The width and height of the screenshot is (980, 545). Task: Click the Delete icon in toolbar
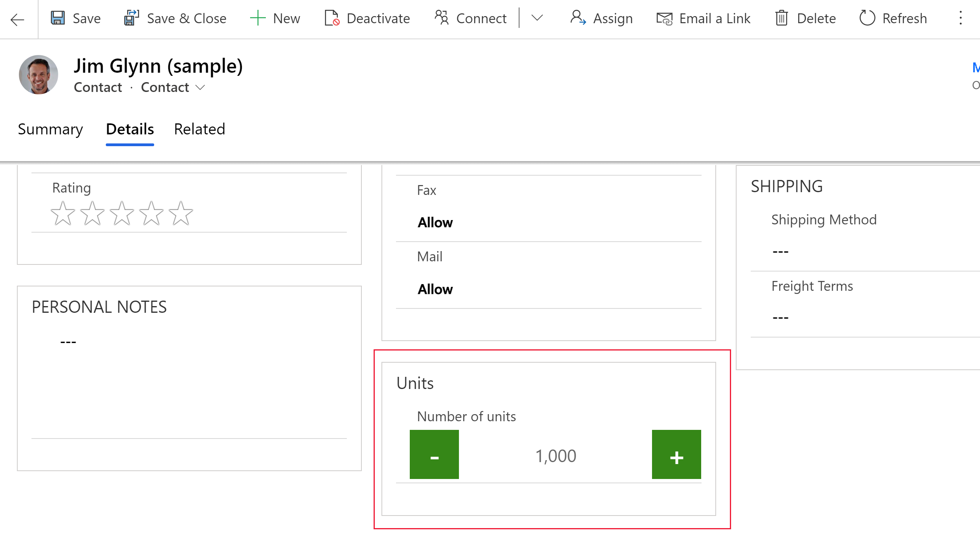[x=782, y=17]
